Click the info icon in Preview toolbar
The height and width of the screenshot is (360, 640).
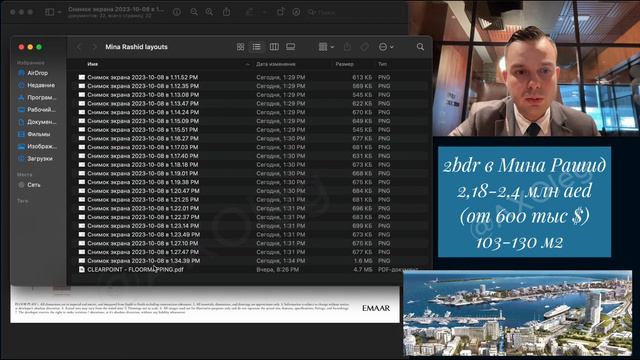coord(177,12)
